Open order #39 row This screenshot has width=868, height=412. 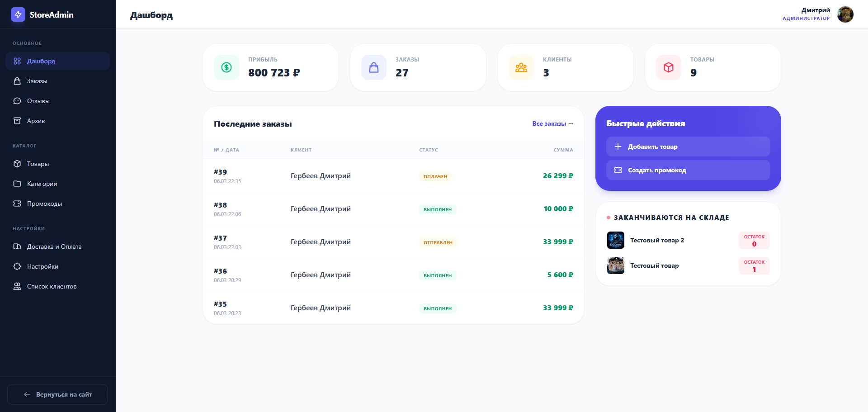[393, 176]
